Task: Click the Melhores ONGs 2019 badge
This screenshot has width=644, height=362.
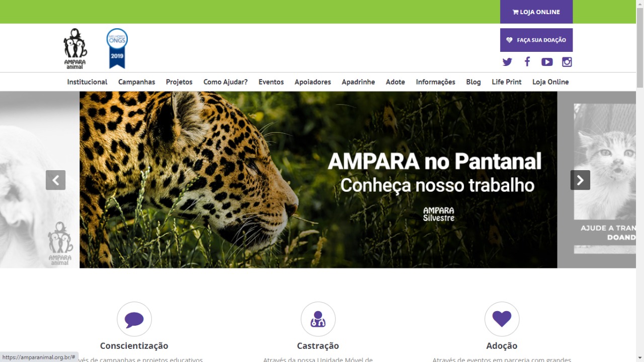Action: tap(117, 48)
